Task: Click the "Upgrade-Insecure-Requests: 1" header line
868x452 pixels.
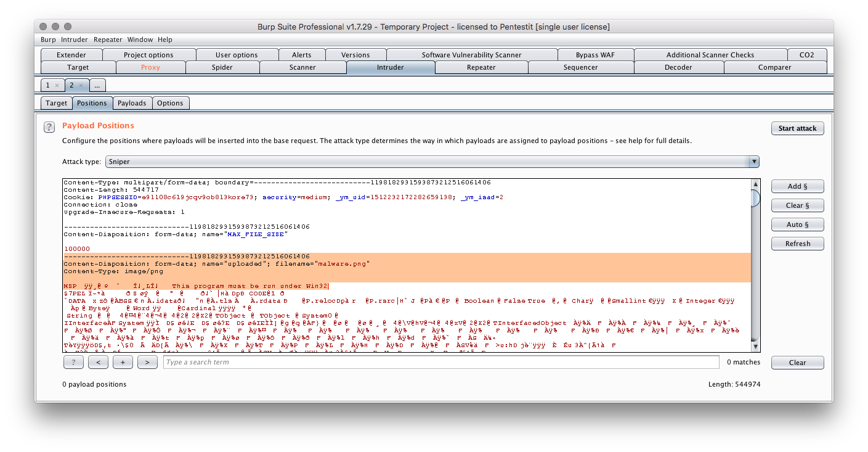Action: pos(124,212)
